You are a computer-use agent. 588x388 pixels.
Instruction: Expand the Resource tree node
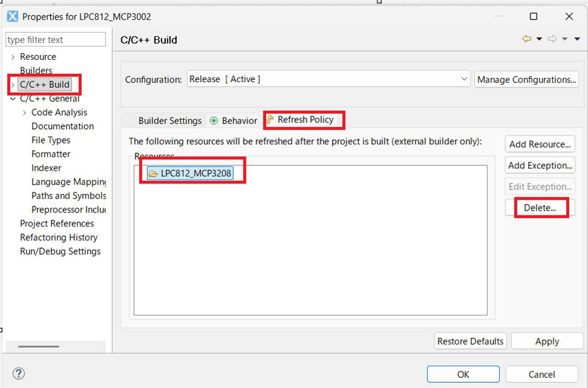[x=13, y=57]
